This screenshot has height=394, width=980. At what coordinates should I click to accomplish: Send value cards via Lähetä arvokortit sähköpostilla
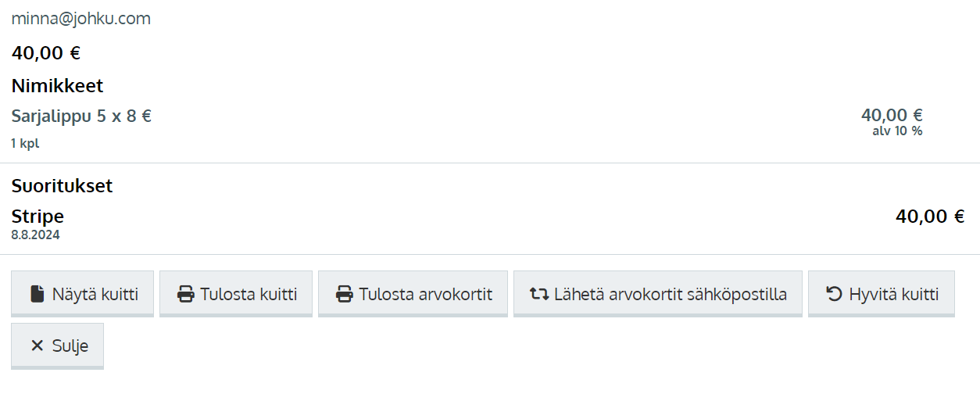pos(671,295)
